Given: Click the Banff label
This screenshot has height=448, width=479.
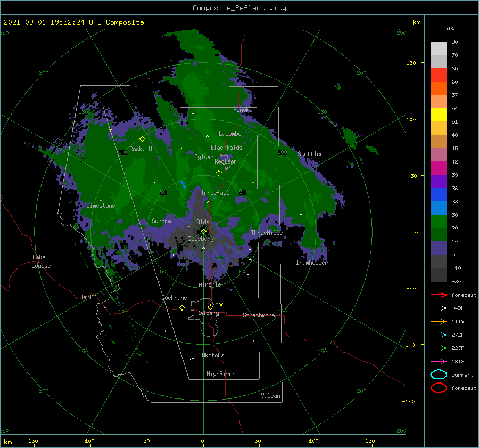Looking at the screenshot, I should click(x=88, y=297).
